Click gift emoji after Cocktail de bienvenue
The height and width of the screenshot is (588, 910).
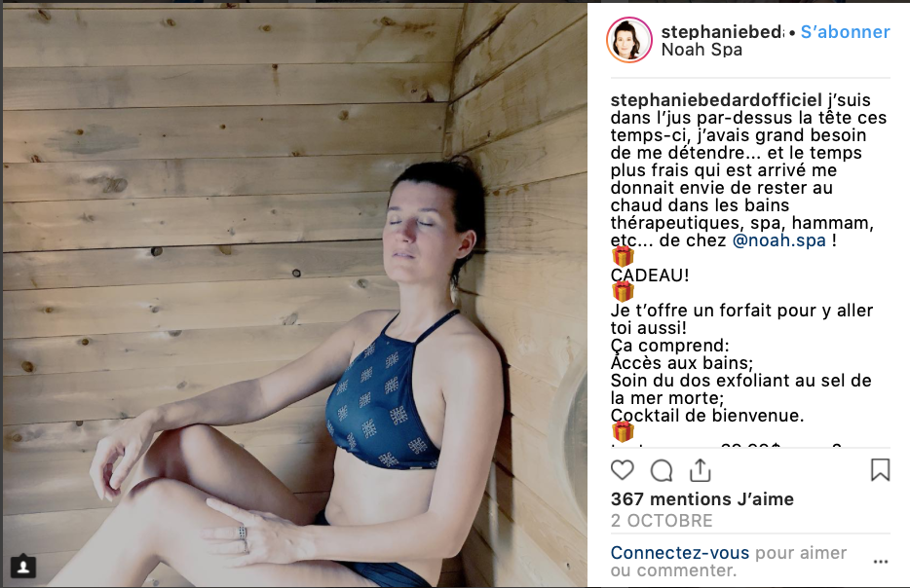point(623,431)
